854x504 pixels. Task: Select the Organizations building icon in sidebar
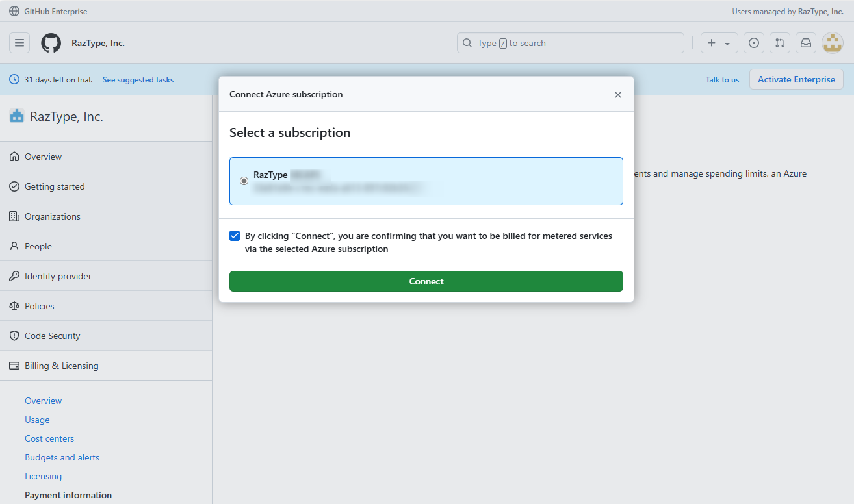tap(14, 216)
